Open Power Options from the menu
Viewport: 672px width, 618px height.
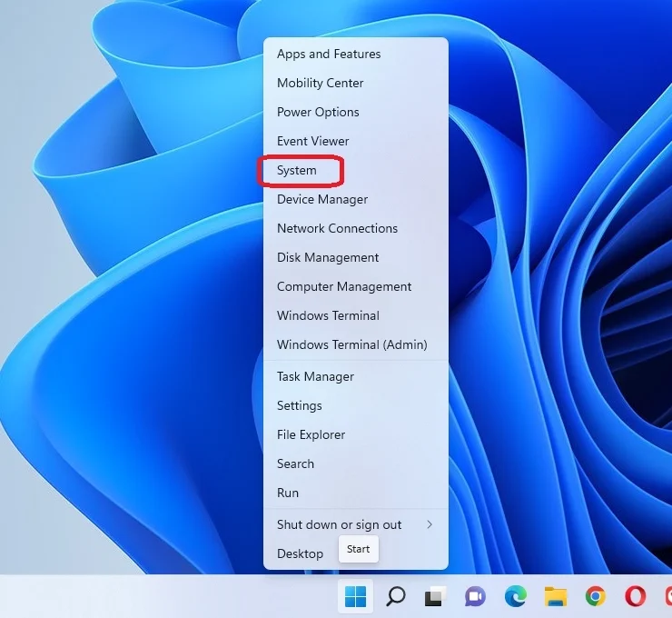[318, 112]
